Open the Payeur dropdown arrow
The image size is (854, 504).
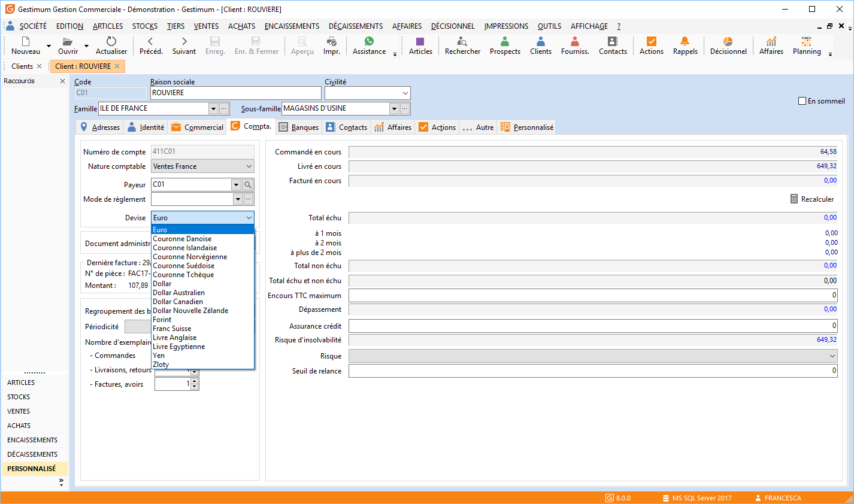pyautogui.click(x=236, y=184)
